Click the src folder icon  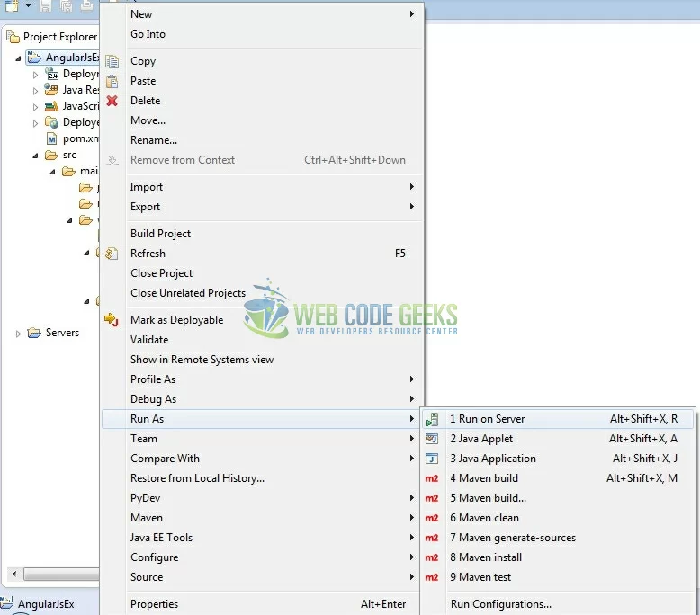coord(52,156)
